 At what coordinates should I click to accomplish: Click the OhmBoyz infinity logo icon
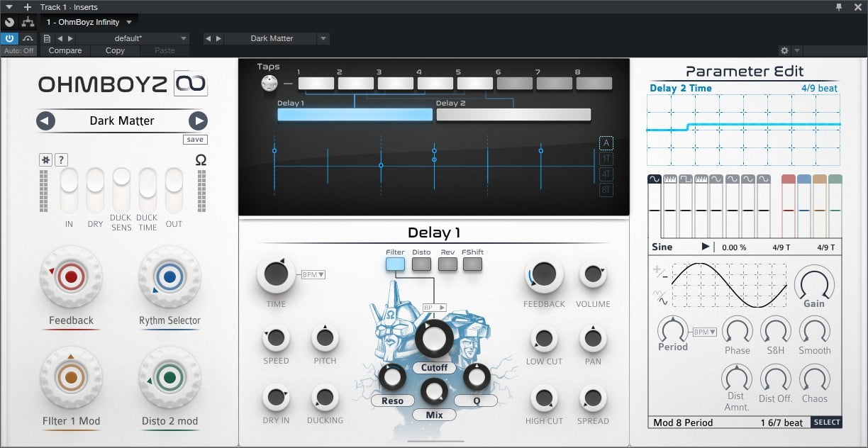(191, 84)
